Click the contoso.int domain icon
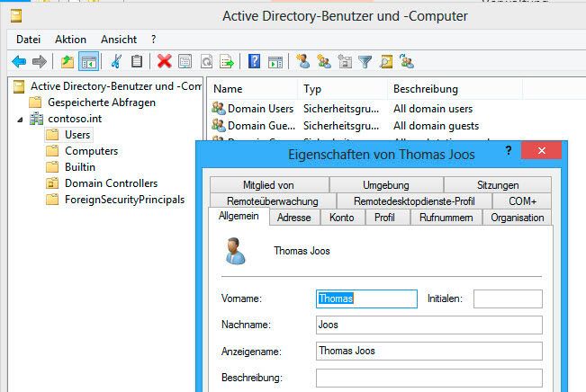Image resolution: width=586 pixels, height=392 pixels. (x=36, y=119)
